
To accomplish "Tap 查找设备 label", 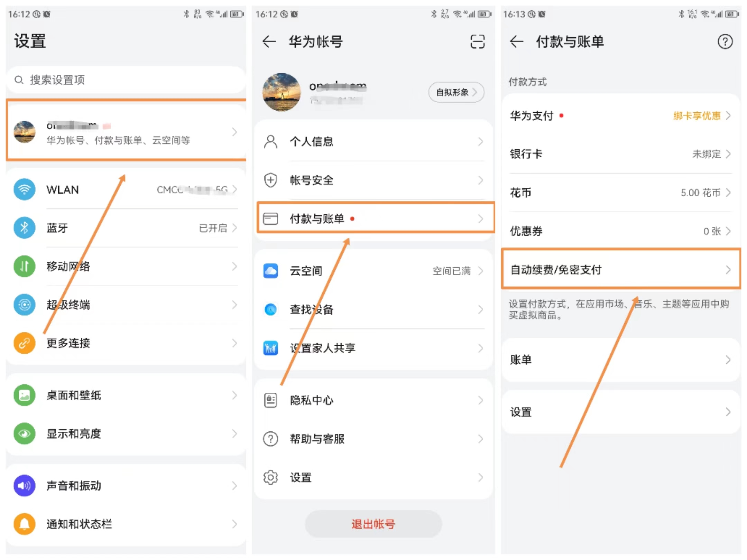I will tap(312, 309).
